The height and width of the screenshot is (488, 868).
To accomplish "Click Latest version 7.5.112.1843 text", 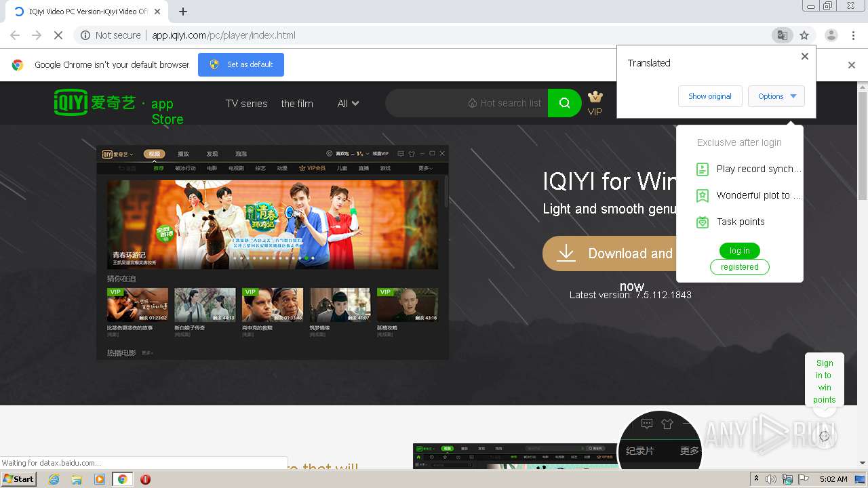I will [x=631, y=295].
